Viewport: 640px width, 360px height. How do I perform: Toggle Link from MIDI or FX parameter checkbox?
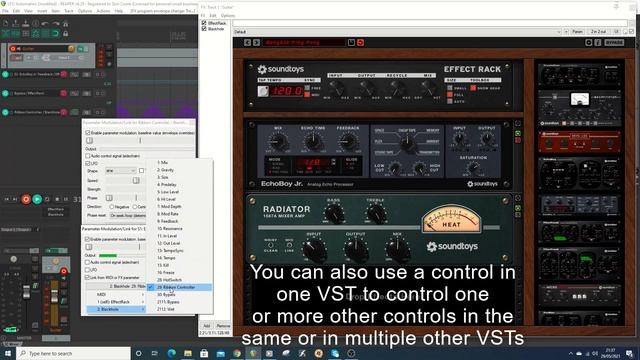click(x=87, y=277)
